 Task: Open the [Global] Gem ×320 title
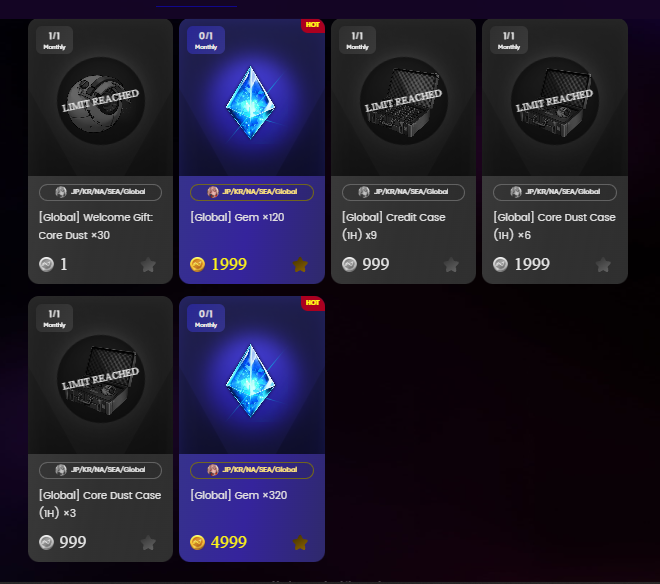(x=239, y=495)
